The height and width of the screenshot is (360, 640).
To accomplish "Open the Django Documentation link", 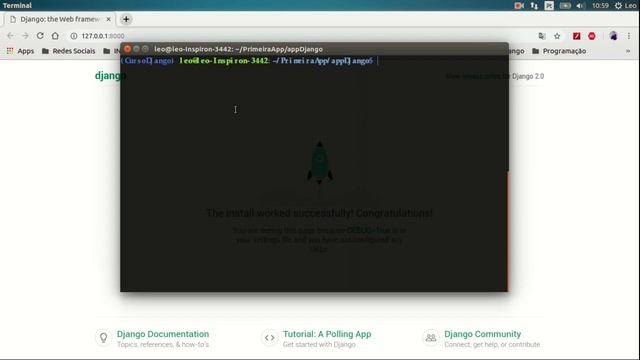I will point(163,334).
